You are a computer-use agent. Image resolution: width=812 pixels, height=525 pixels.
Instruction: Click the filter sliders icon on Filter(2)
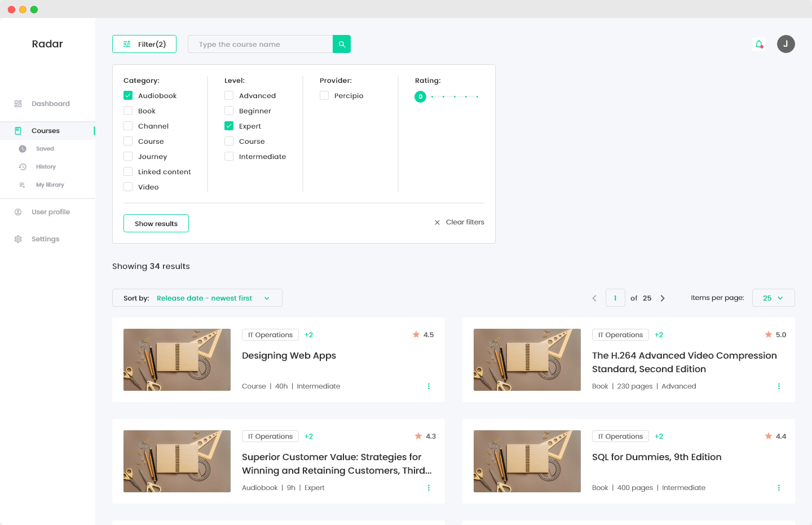(x=127, y=43)
